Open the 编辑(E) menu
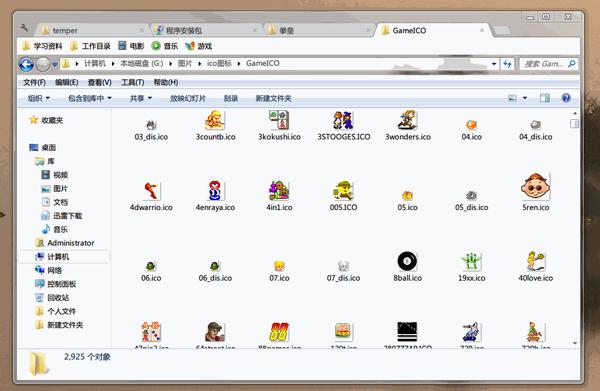Viewport: 600px width, 391px height. pos(67,82)
